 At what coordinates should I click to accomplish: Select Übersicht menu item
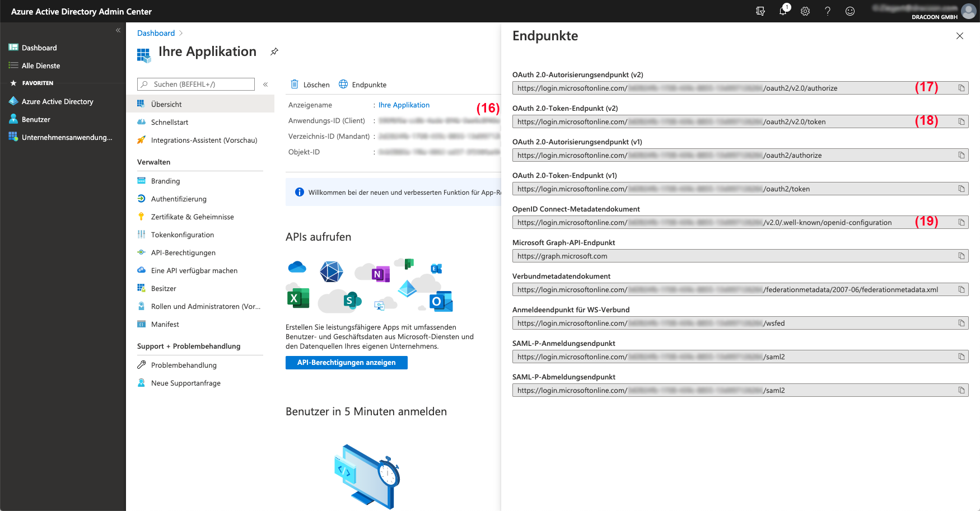(200, 104)
